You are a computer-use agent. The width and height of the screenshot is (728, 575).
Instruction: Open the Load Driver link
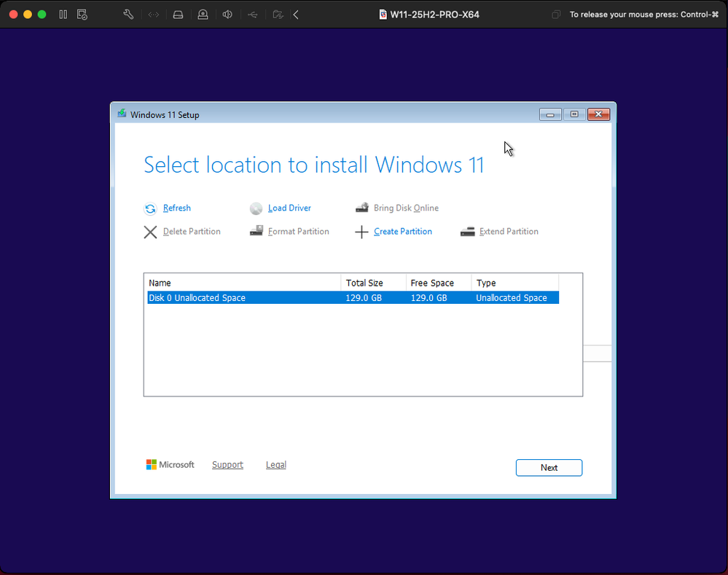pyautogui.click(x=289, y=208)
